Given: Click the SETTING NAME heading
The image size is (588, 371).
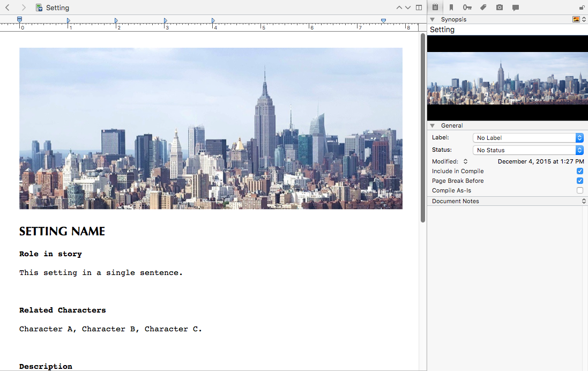Looking at the screenshot, I should [x=62, y=232].
